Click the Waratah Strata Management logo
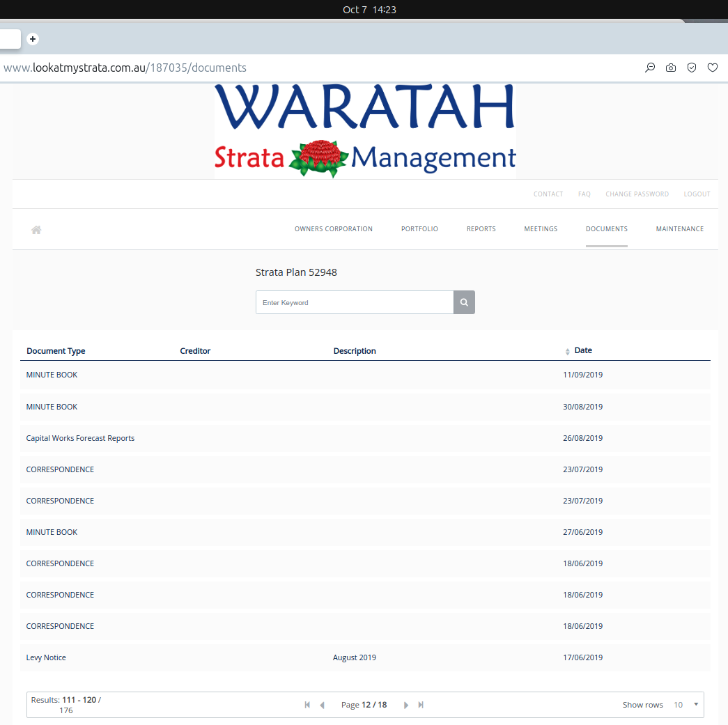Viewport: 728px width, 725px height. pyautogui.click(x=365, y=131)
